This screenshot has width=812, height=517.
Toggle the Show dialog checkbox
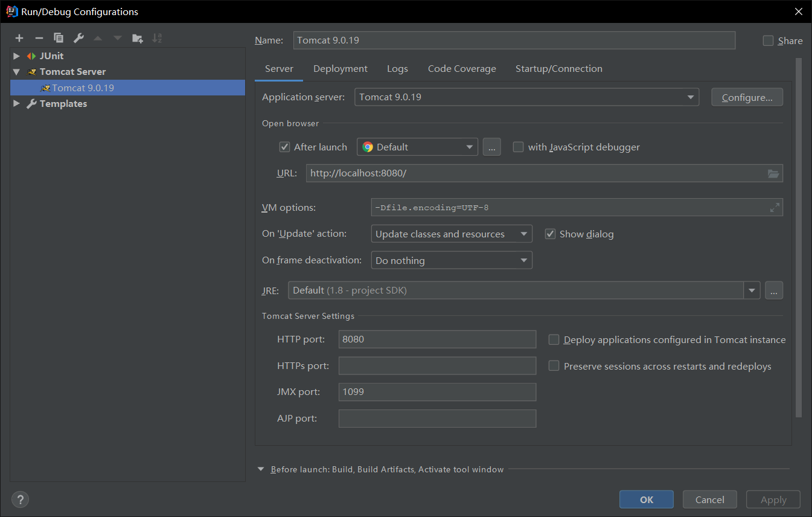pos(550,234)
